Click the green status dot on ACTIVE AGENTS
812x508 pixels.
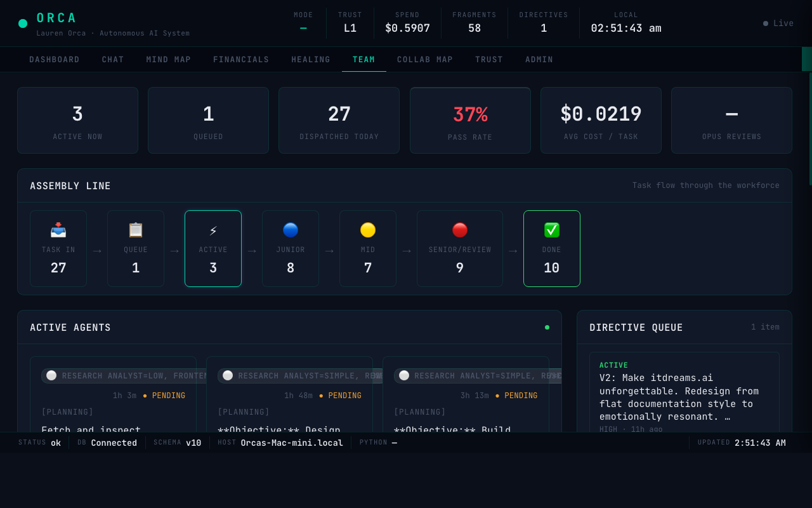click(547, 327)
